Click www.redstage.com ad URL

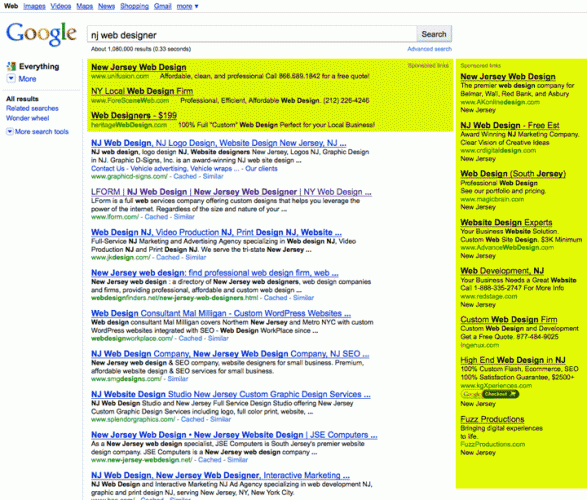point(489,296)
